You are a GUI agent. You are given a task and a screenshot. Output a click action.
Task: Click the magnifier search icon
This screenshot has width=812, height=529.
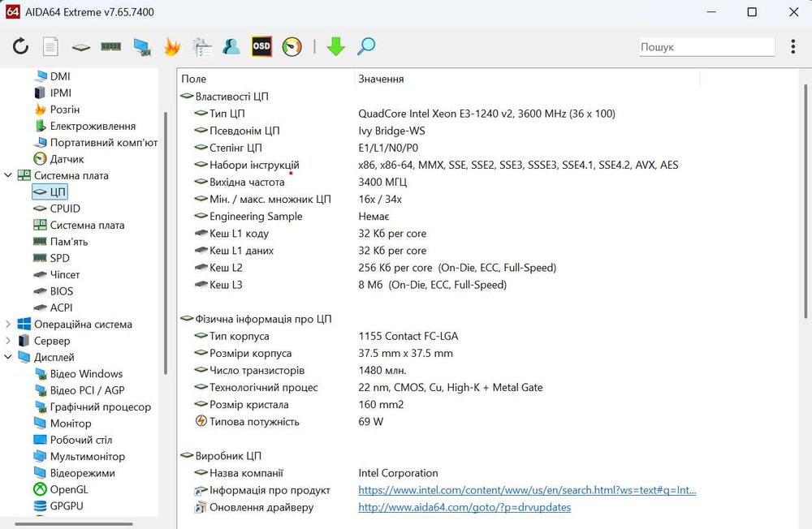[x=366, y=46]
